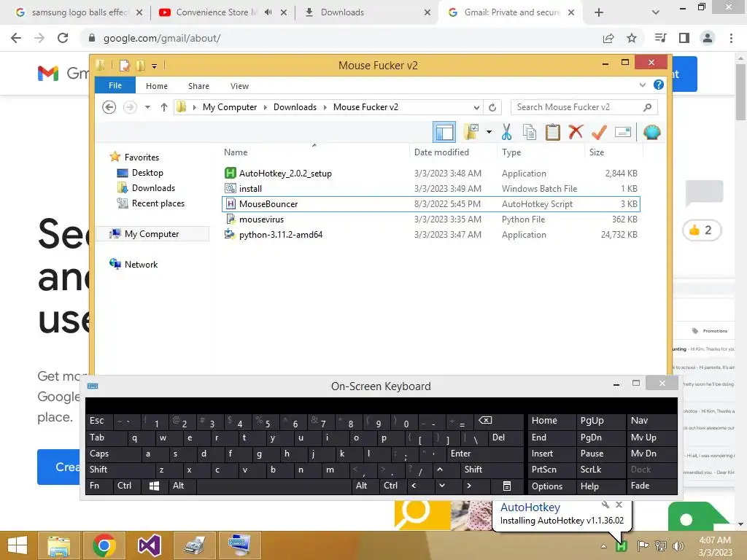Open Windows Start button on taskbar
The image size is (747, 560).
(18, 545)
